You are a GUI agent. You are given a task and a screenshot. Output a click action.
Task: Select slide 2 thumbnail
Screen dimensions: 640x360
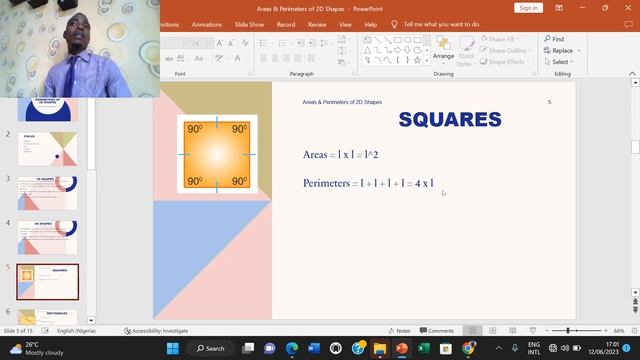[47, 149]
